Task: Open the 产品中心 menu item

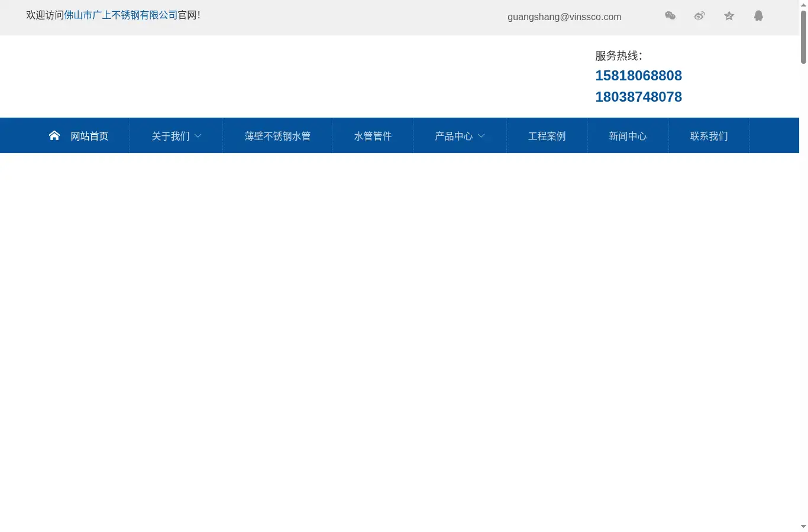Action: 454,136
